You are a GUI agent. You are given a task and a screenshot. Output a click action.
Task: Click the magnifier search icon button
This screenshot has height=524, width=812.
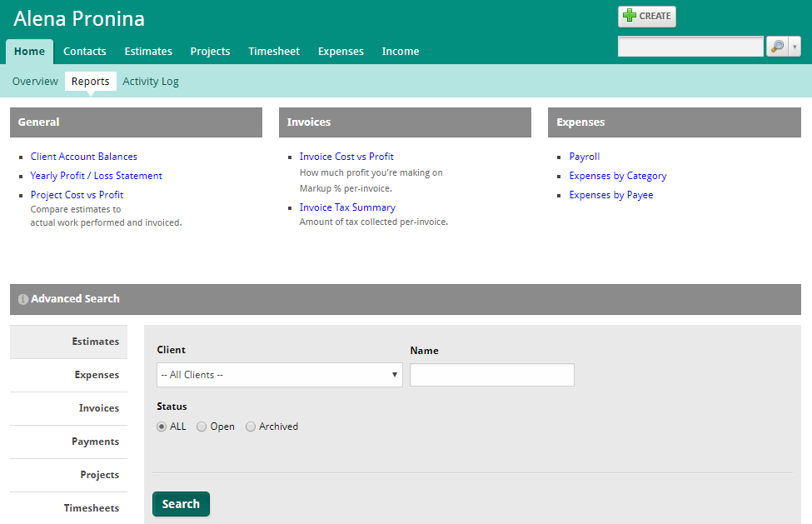776,47
